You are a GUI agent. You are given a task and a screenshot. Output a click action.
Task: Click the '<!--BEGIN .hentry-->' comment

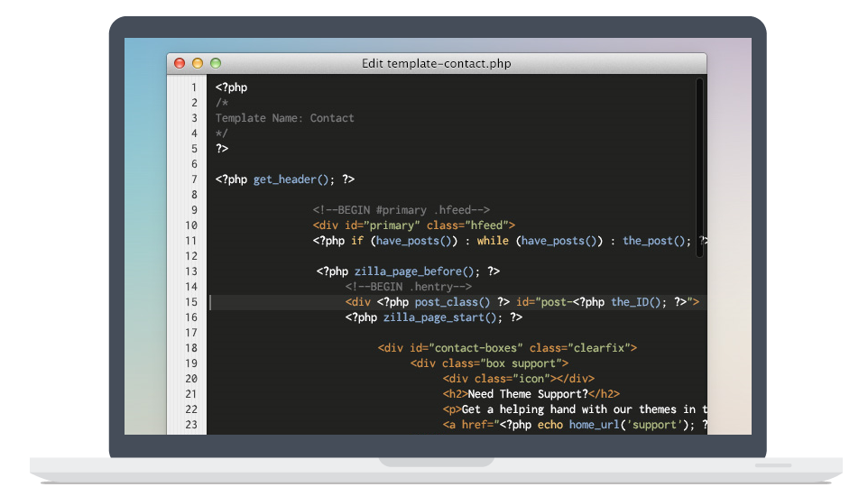click(x=409, y=287)
